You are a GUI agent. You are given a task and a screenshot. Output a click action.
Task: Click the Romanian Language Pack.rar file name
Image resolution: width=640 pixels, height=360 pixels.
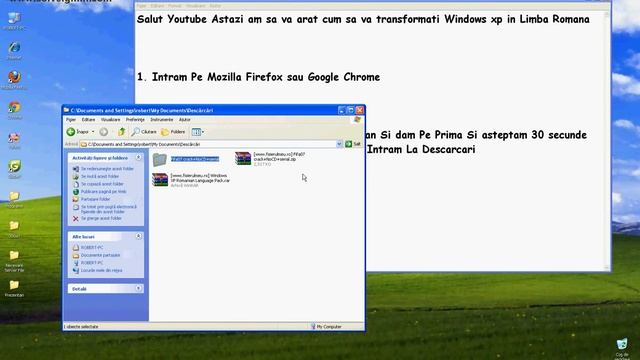point(200,178)
